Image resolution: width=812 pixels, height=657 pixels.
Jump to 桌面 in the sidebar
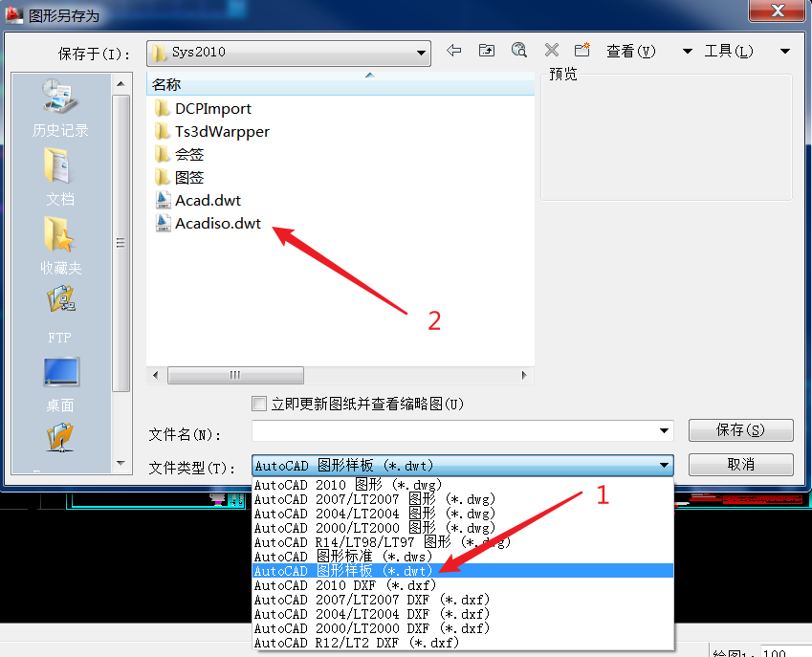(x=60, y=383)
